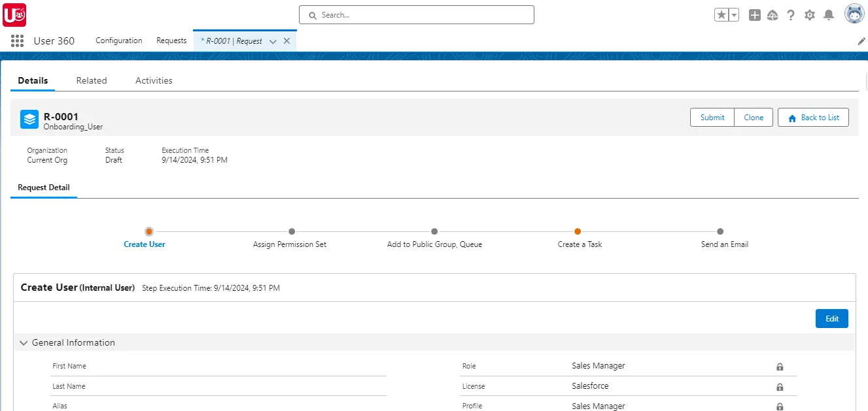Create a new item with the plus icon

click(x=754, y=14)
